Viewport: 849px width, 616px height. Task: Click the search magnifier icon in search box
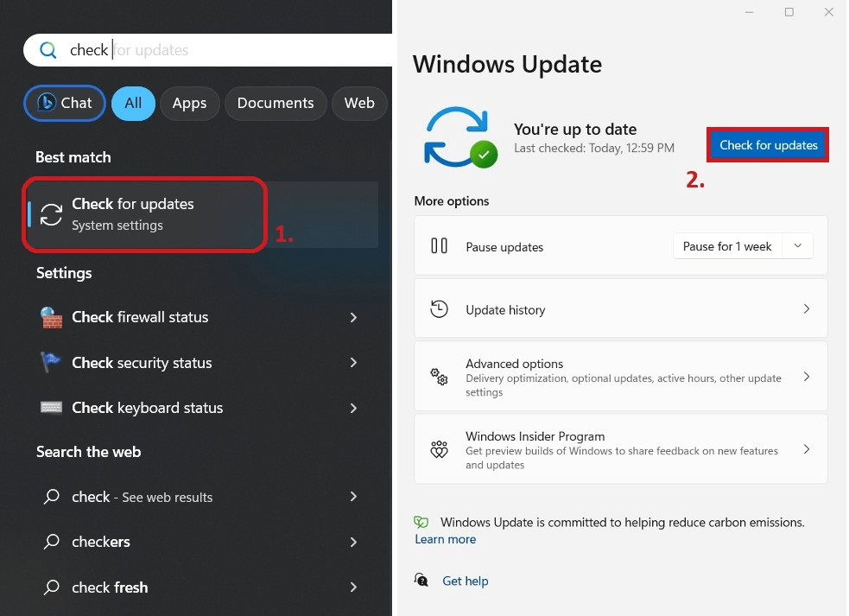coord(48,50)
